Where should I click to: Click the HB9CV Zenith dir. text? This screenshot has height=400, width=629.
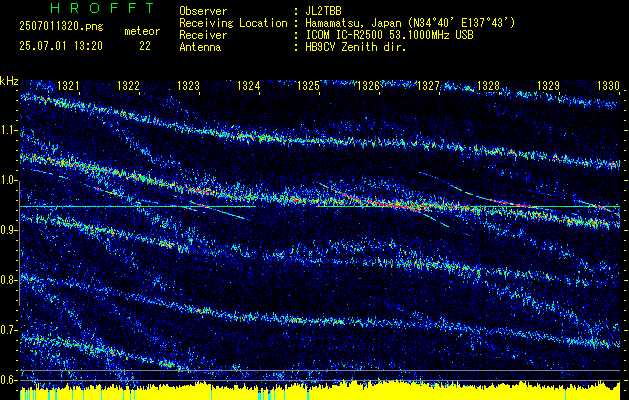[356, 47]
